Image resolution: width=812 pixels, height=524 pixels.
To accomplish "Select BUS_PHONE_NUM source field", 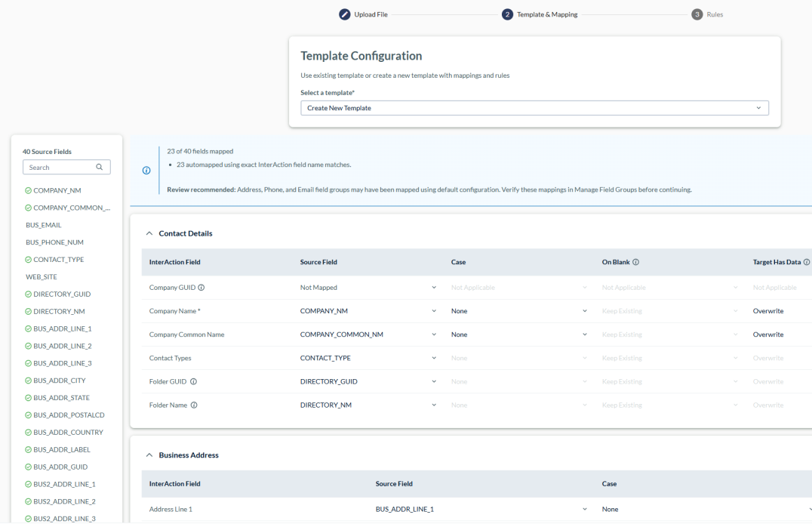I will pyautogui.click(x=54, y=242).
